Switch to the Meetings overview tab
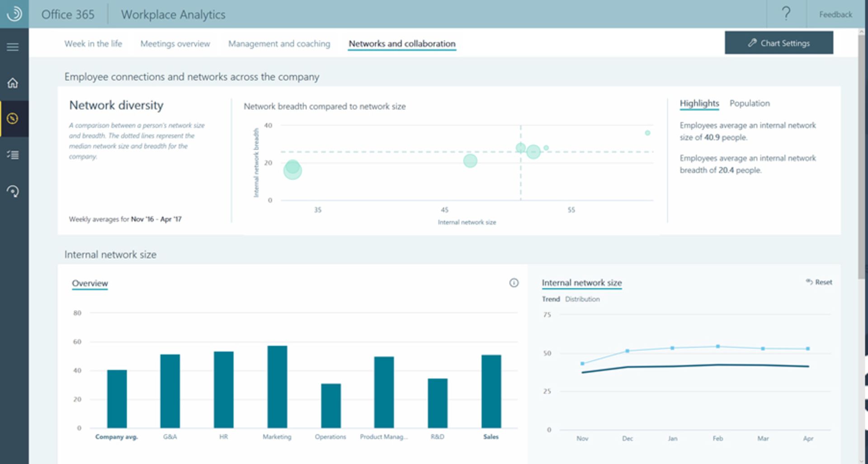This screenshot has width=868, height=464. tap(175, 43)
